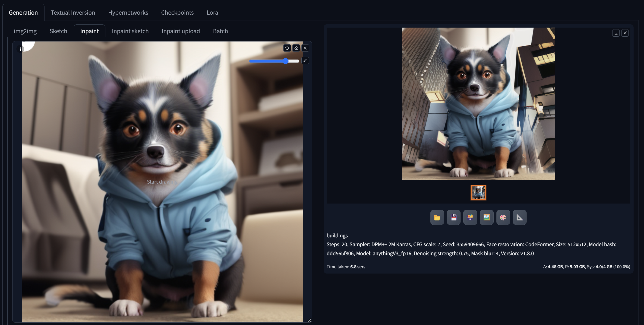Send image to extras ruler icon

tap(520, 217)
